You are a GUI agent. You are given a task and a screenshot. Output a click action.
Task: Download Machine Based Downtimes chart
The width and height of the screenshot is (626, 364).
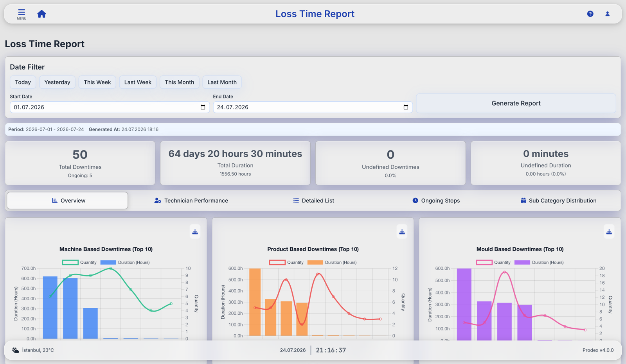click(195, 232)
